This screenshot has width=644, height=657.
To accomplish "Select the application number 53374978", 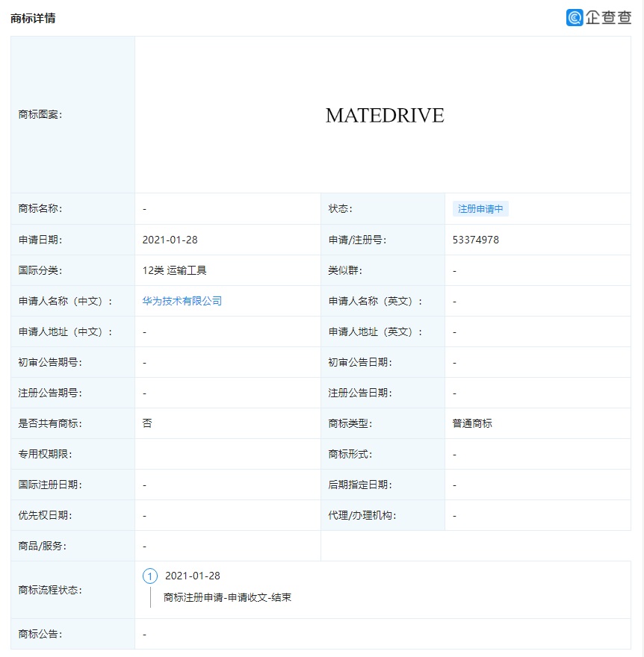I will pyautogui.click(x=476, y=239).
